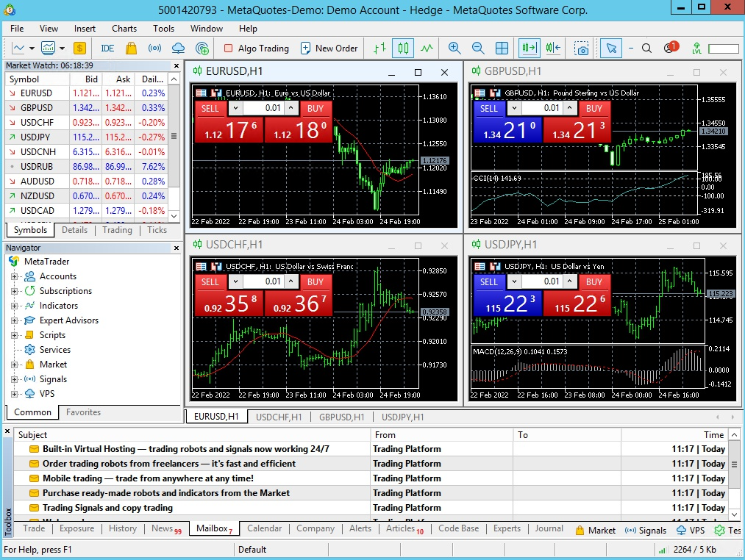Select Services in the Navigator tree
This screenshot has height=560, width=745.
[x=55, y=350]
